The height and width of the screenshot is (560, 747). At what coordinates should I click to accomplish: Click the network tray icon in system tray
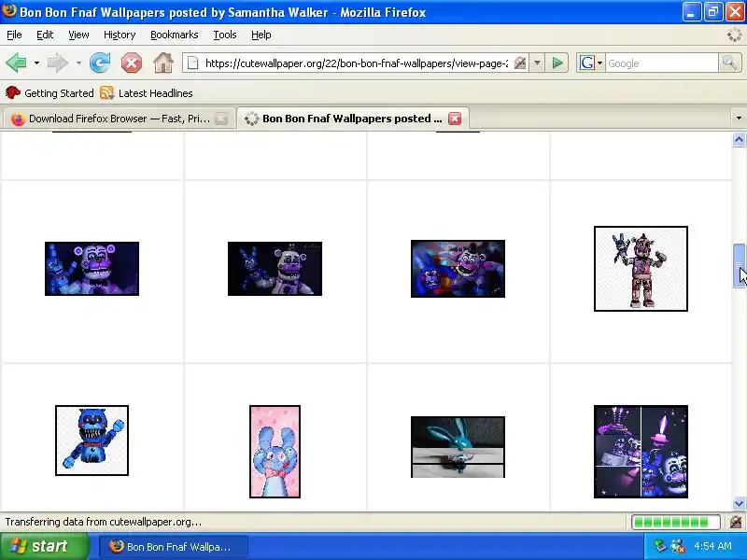coord(660,546)
